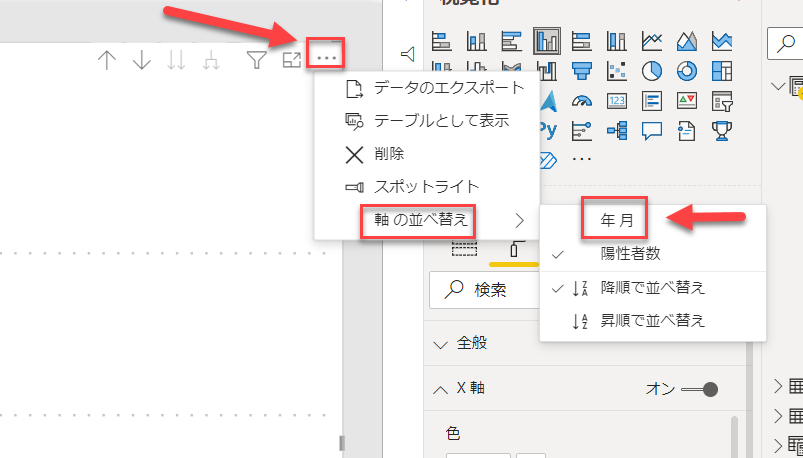Select the scatter chart visual

click(617, 71)
